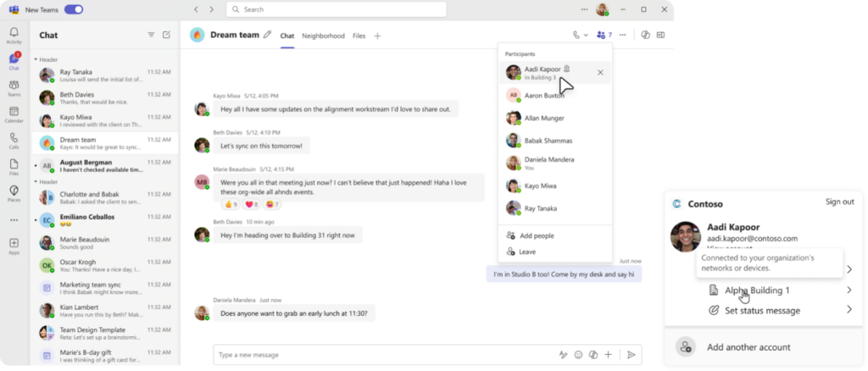Select Alpha Building 1 work location
The image size is (868, 371).
[757, 291]
